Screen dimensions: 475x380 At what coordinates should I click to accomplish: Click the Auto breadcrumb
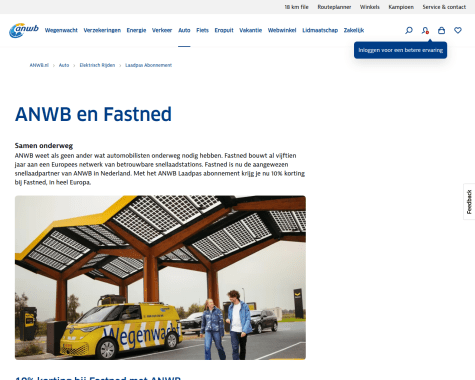tap(64, 65)
